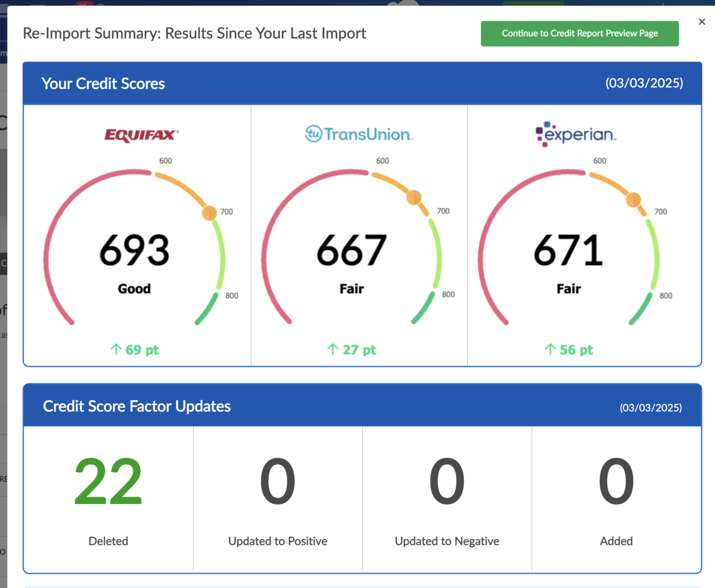The height and width of the screenshot is (588, 715).
Task: Click the 22 Deleted count
Action: [x=108, y=481]
